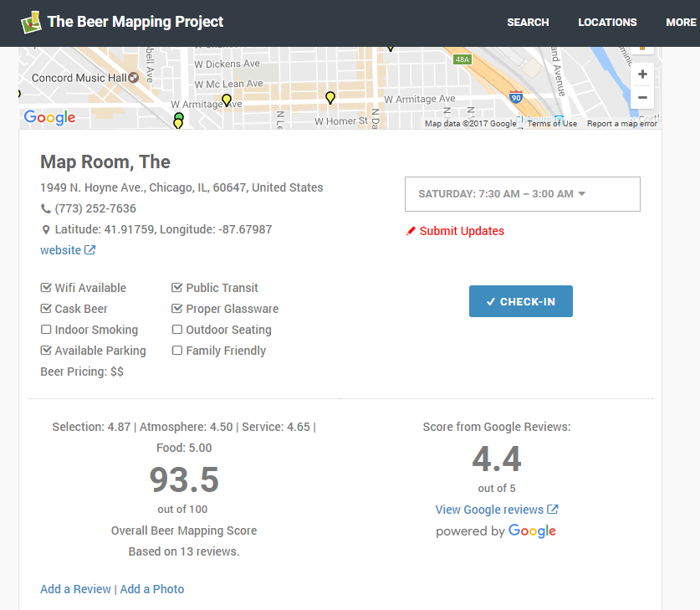The image size is (700, 610).
Task: Click the CHECK-IN button
Action: (x=520, y=301)
